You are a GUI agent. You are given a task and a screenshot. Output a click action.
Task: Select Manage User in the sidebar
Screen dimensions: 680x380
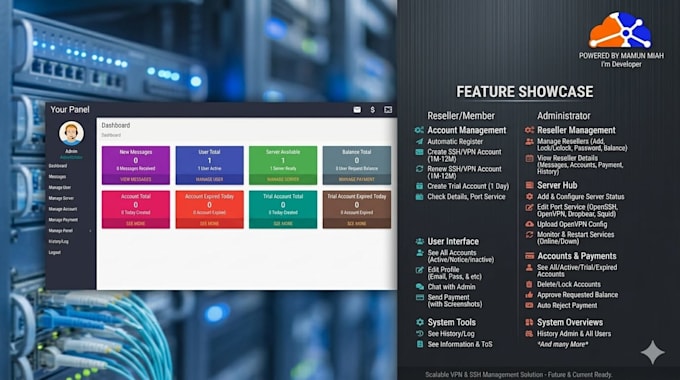[x=59, y=187]
